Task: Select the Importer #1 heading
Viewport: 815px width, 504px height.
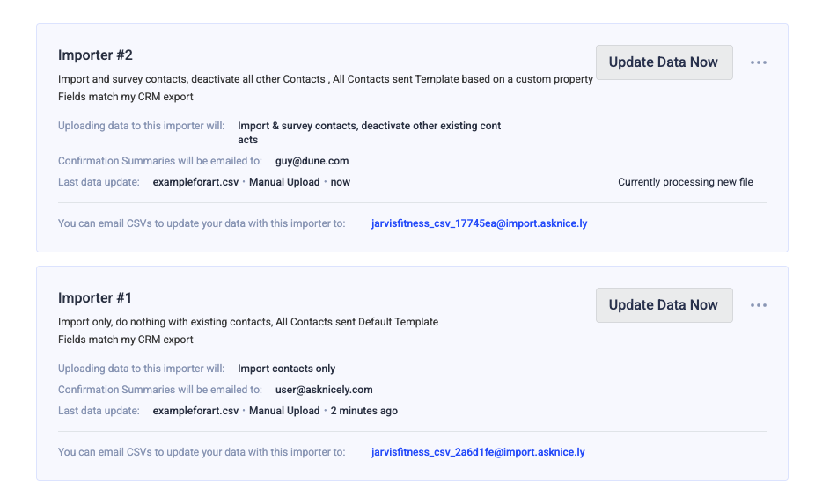Action: pos(94,297)
